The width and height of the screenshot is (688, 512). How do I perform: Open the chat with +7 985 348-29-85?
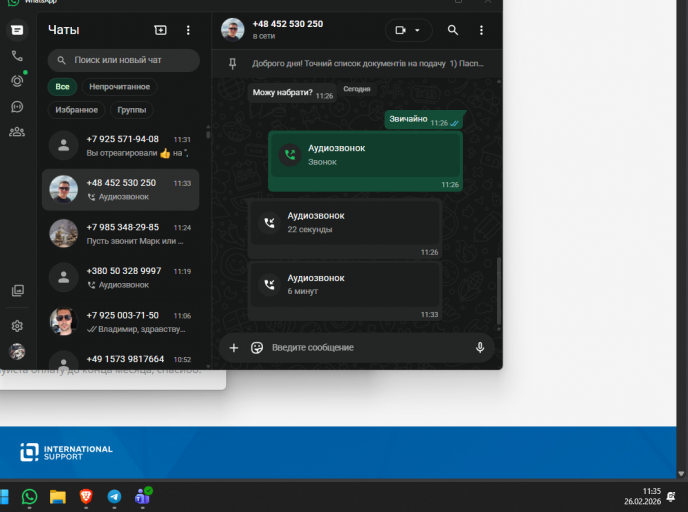point(121,234)
